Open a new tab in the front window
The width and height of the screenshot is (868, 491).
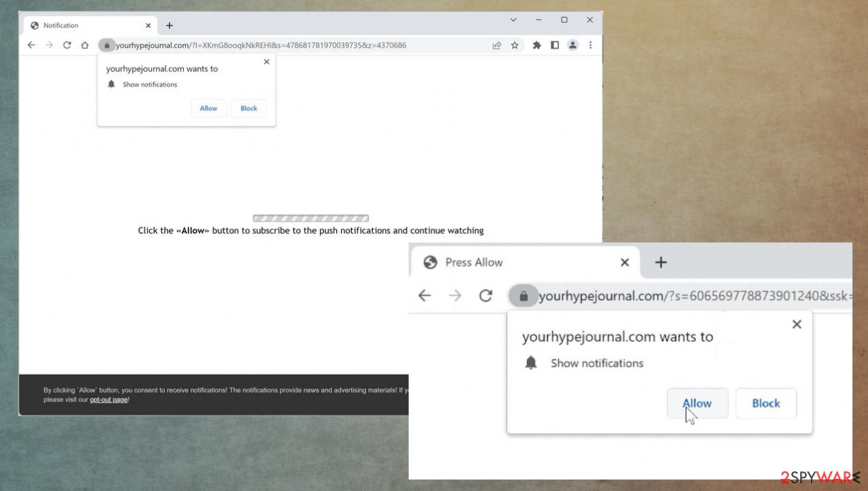(660, 262)
